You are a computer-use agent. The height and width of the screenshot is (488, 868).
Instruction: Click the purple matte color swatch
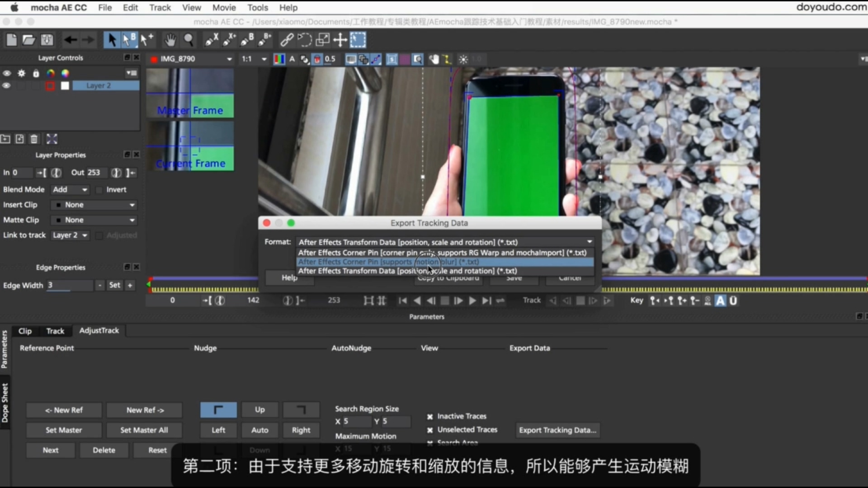[405, 59]
